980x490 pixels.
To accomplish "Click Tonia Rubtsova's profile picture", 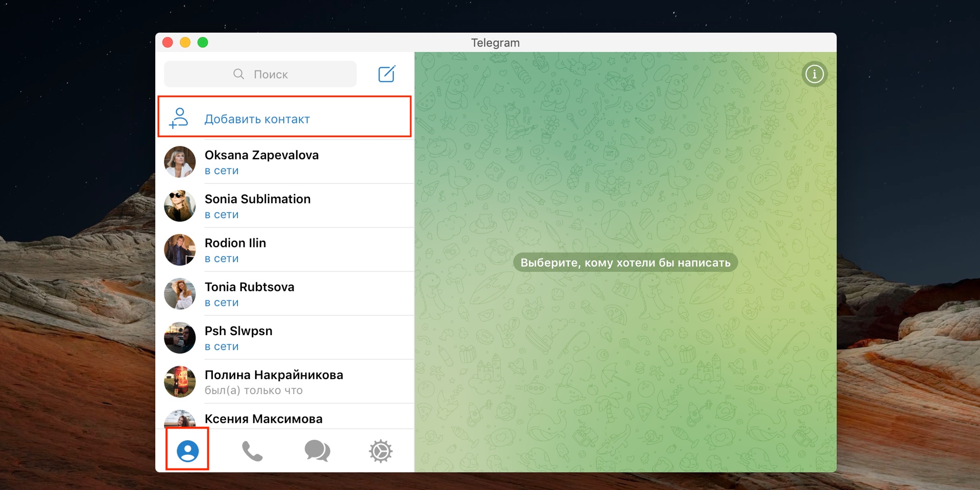I will pos(180,294).
